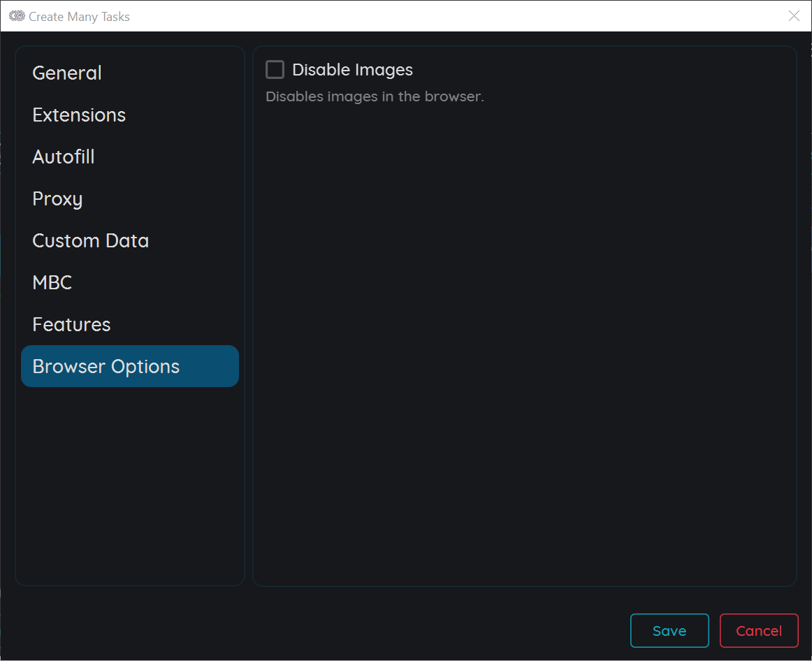The image size is (812, 661).
Task: Toggle image disabling for the browser
Action: (275, 69)
